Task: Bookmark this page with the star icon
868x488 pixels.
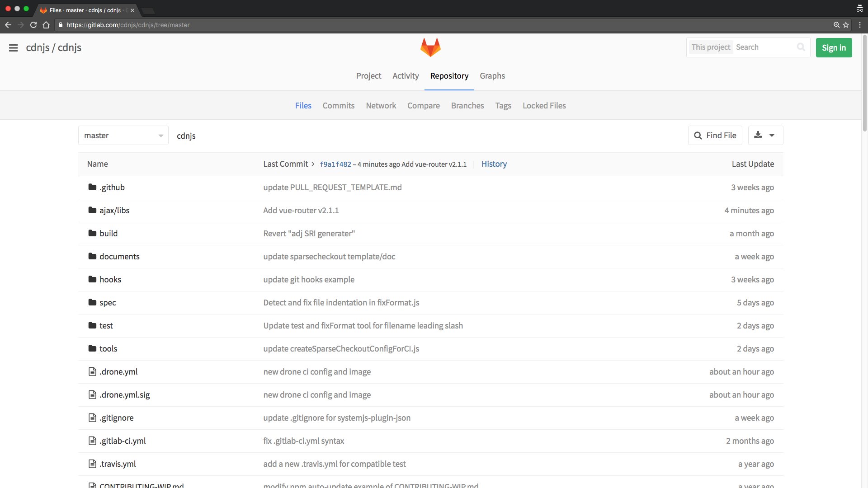Action: point(846,25)
